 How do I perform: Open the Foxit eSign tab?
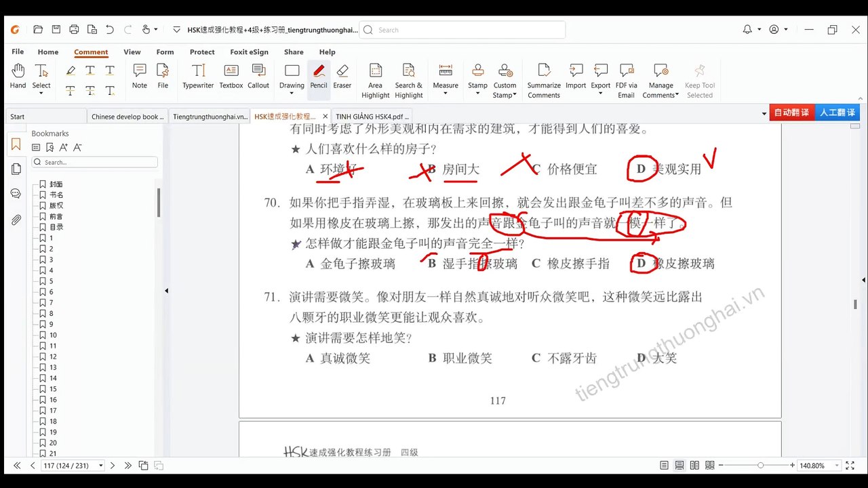click(249, 52)
